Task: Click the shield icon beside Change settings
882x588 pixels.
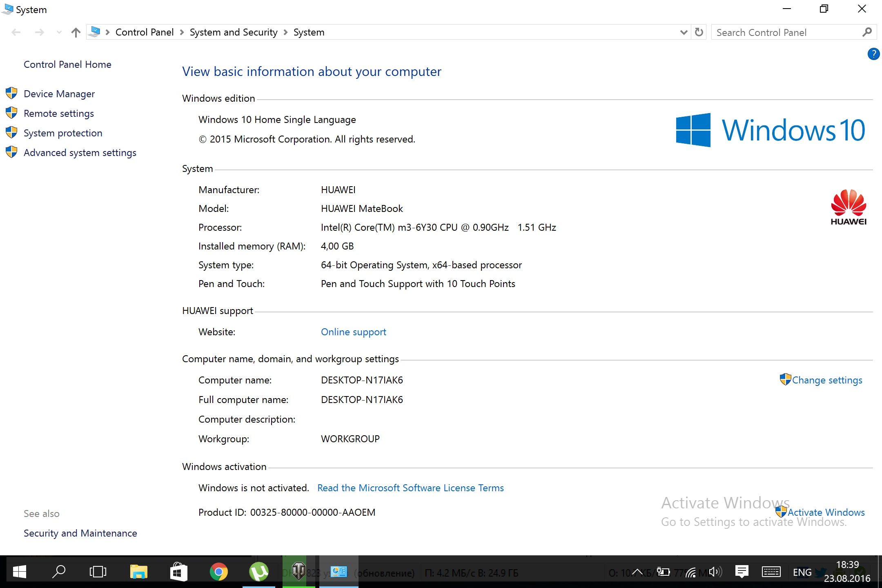Action: tap(785, 379)
